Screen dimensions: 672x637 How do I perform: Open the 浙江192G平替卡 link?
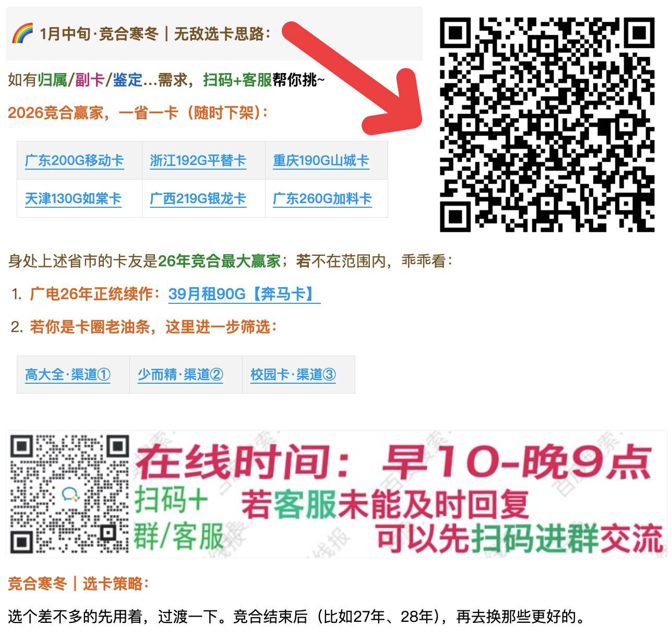(x=198, y=160)
